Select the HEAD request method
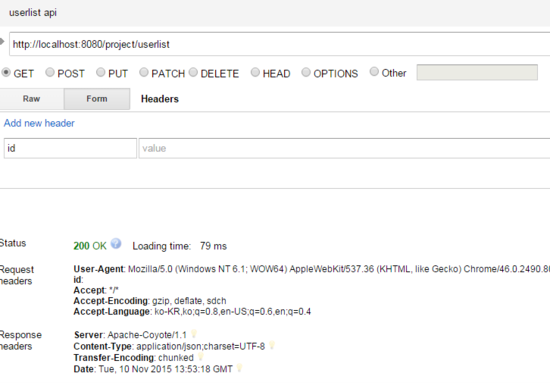 pos(255,72)
